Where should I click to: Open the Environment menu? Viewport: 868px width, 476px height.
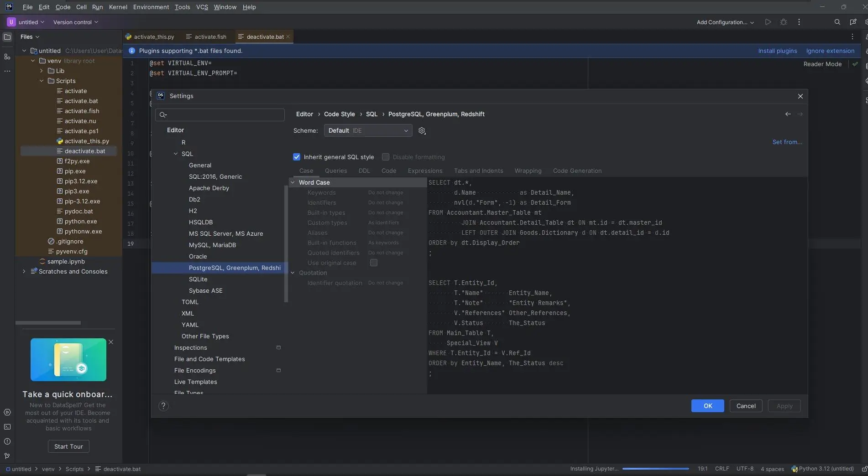click(151, 7)
